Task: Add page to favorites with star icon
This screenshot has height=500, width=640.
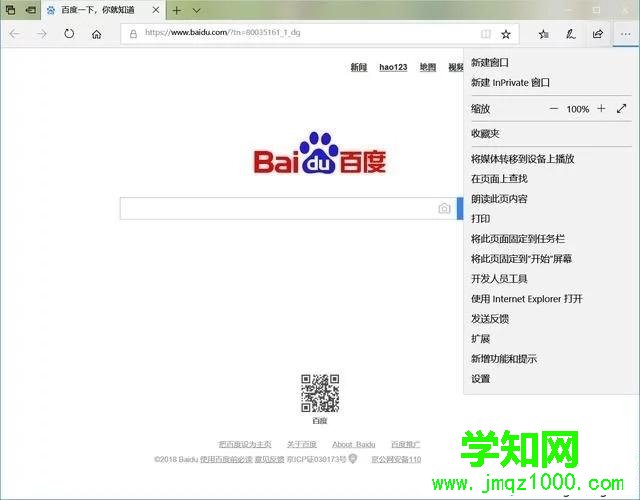Action: (506, 34)
